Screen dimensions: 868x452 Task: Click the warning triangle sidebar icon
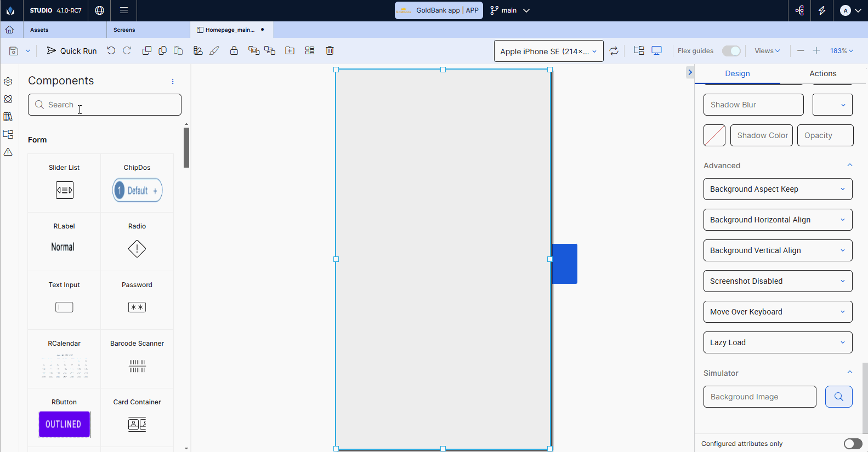tap(8, 152)
